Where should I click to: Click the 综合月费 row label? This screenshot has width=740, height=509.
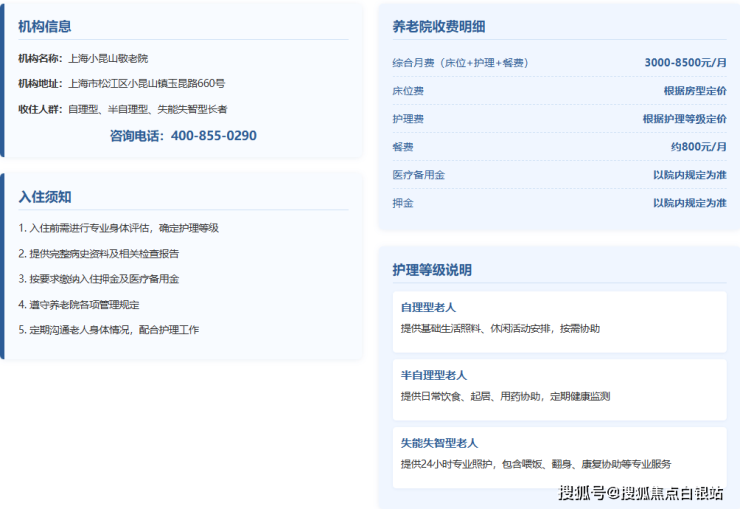click(x=460, y=63)
